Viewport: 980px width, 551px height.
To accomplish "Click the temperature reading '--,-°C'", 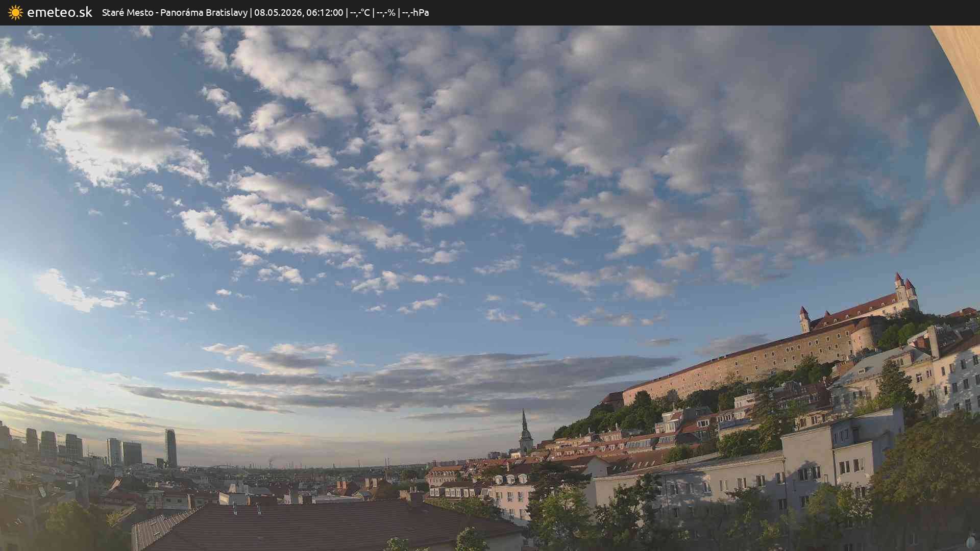I will click(x=360, y=12).
